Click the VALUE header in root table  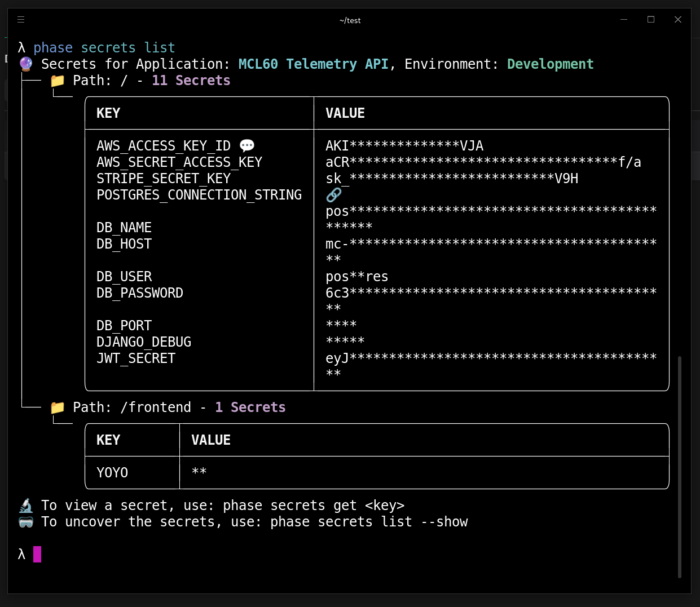[345, 113]
